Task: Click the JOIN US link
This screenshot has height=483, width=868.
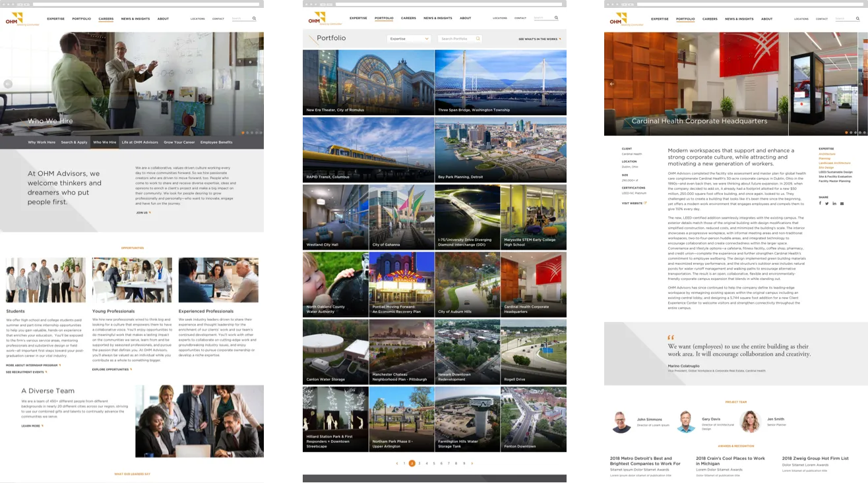Action: pyautogui.click(x=143, y=213)
